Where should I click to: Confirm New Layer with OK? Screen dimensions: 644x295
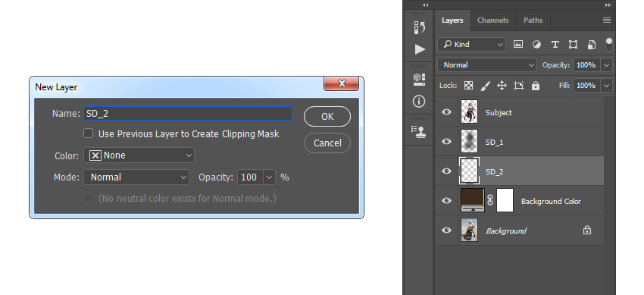click(x=327, y=117)
